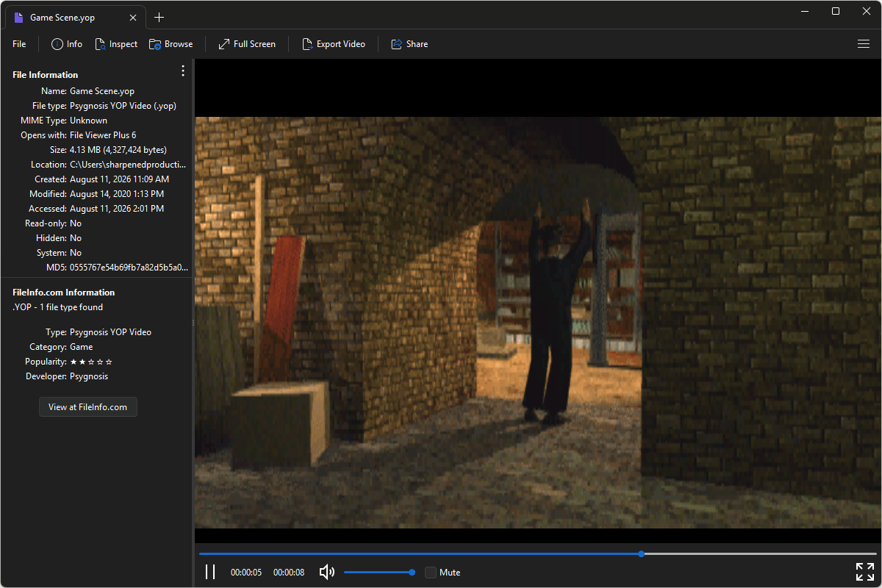This screenshot has height=588, width=882.
Task: Click Export Video in toolbar
Action: (x=334, y=44)
